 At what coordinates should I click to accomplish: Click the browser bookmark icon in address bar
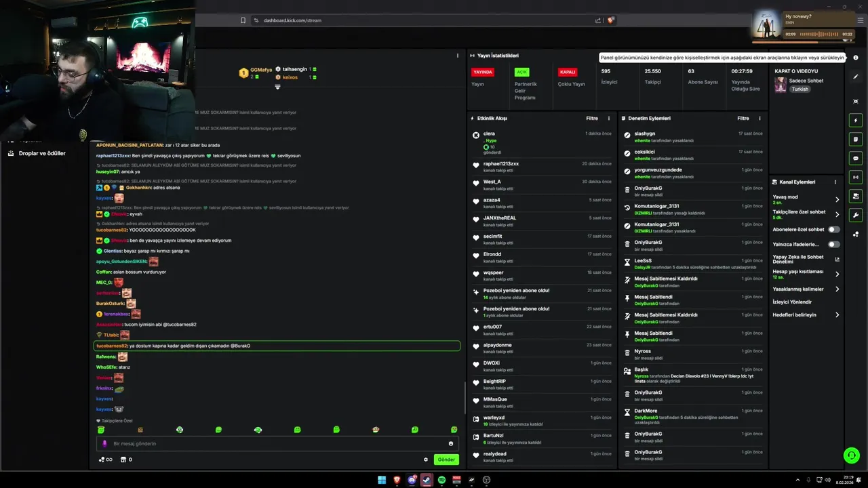(243, 20)
